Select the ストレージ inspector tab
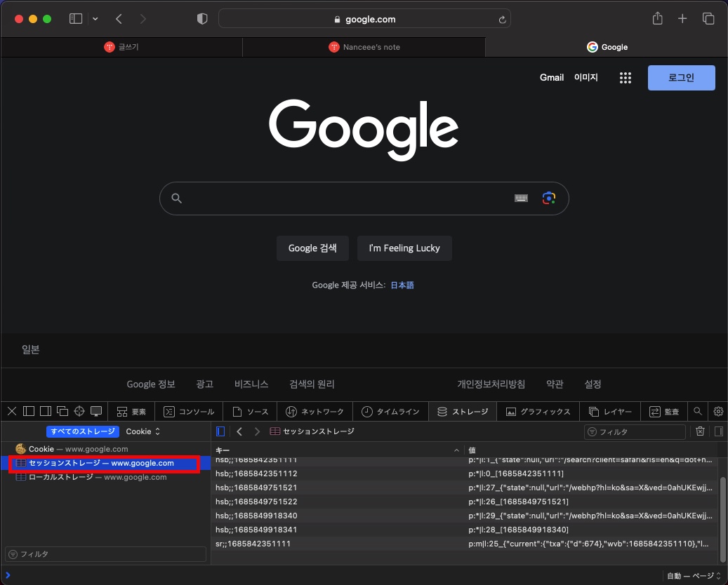This screenshot has width=728, height=585. tap(463, 412)
